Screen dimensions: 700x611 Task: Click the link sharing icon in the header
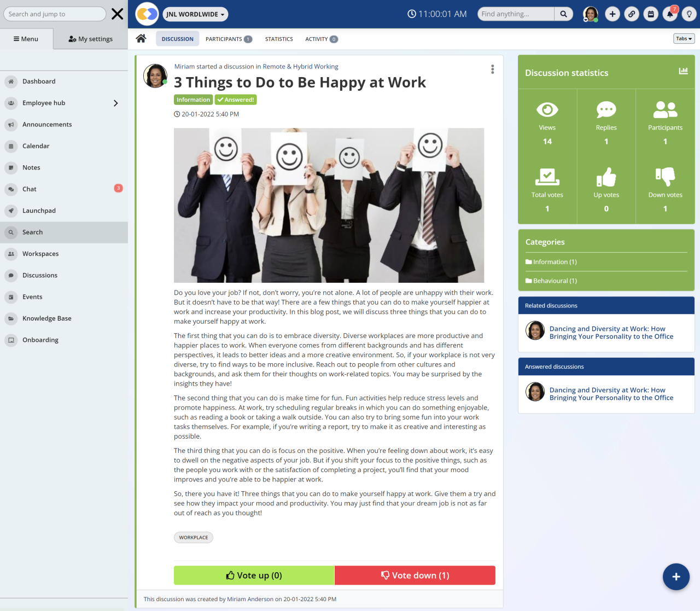pos(631,14)
